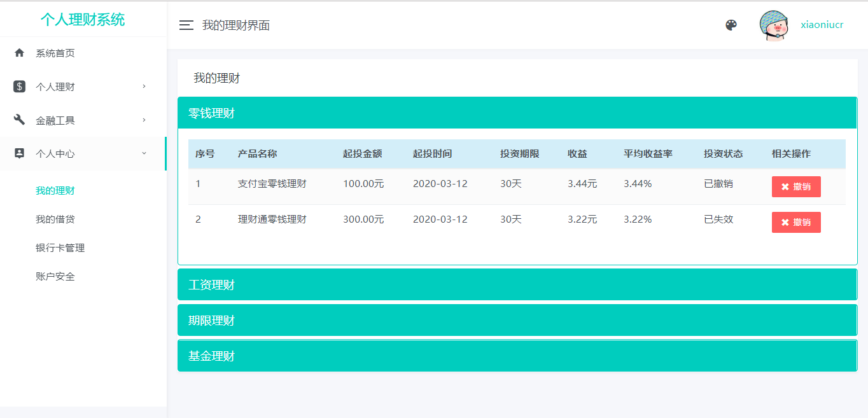
Task: Click the 3.22% yield rate cell
Action: click(638, 219)
